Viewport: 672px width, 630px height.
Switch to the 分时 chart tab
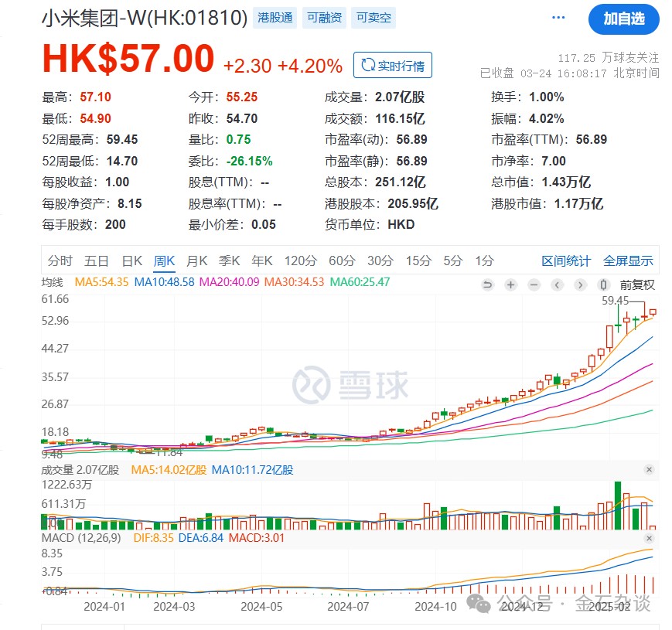click(60, 261)
